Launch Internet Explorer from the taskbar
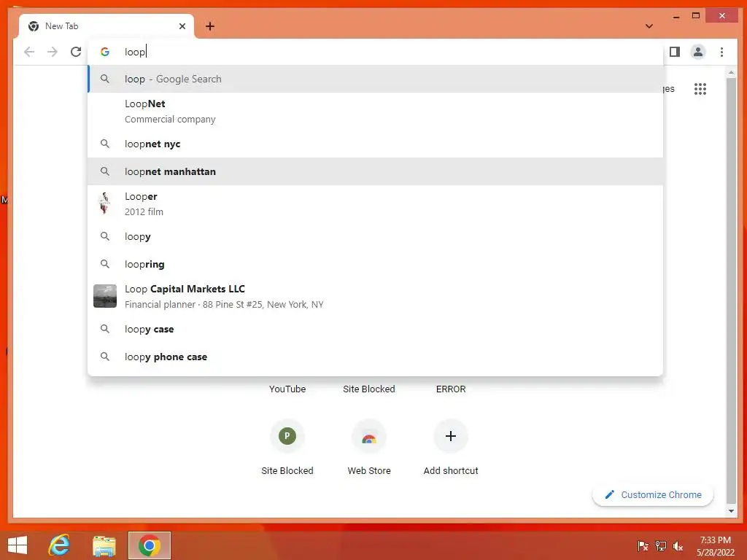This screenshot has height=560, width=747. [59, 545]
